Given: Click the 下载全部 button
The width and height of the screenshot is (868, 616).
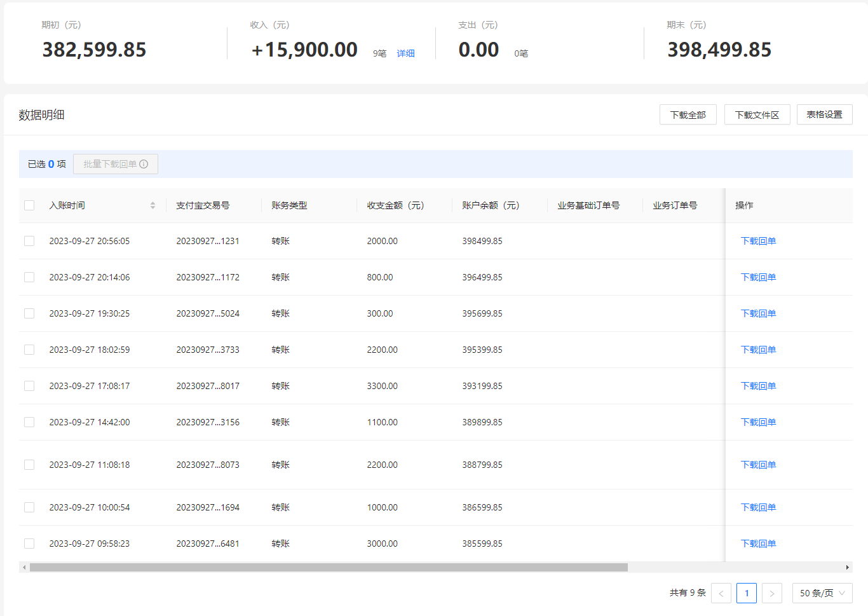Looking at the screenshot, I should [x=688, y=114].
